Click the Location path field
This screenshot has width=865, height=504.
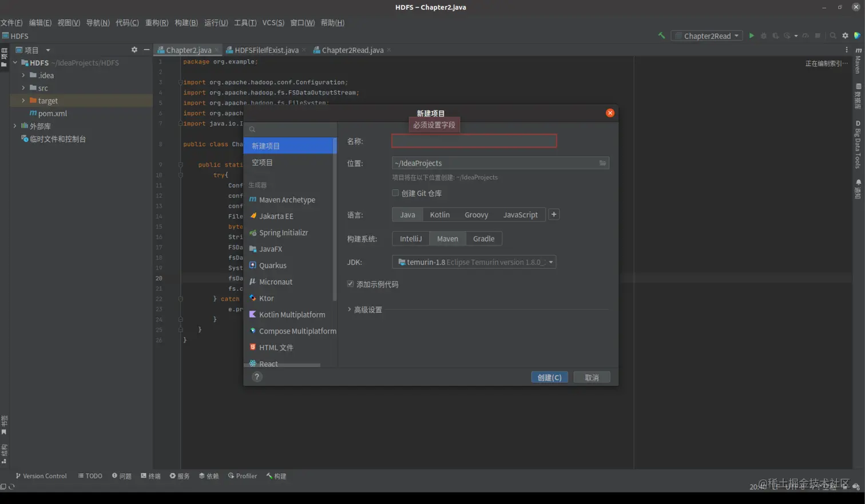pyautogui.click(x=500, y=163)
